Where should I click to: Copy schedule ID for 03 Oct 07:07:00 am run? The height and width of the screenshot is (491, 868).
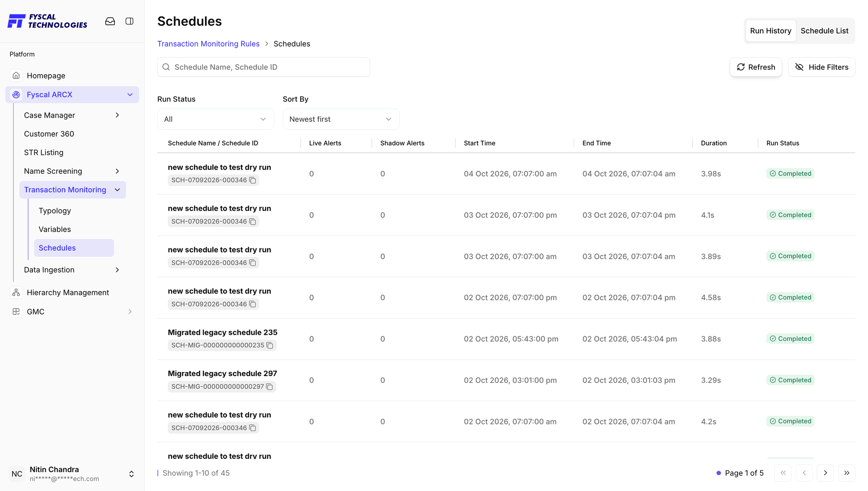point(253,263)
